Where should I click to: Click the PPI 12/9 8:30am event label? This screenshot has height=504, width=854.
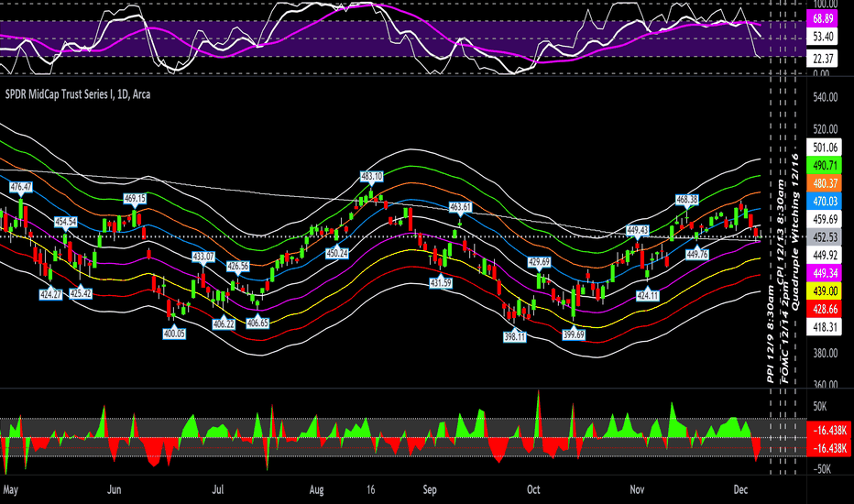(x=770, y=334)
